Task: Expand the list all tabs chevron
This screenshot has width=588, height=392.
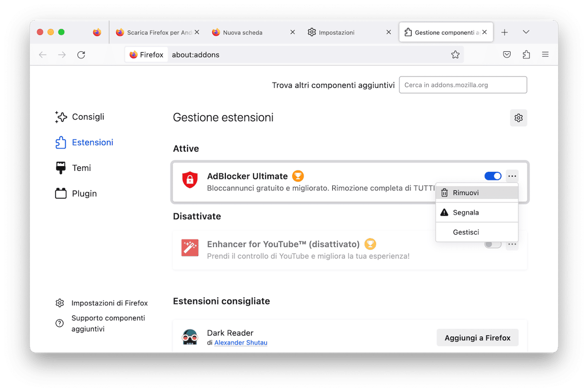Action: [x=526, y=32]
